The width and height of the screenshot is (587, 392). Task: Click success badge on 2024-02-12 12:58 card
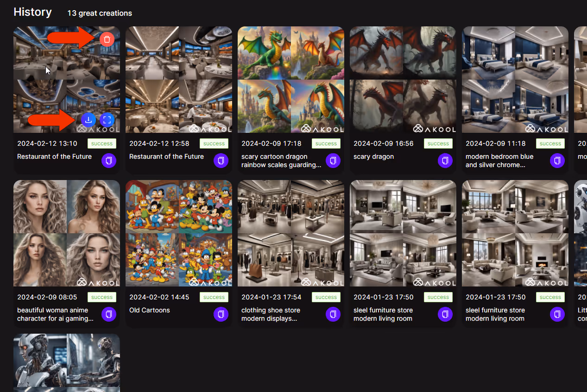click(214, 143)
